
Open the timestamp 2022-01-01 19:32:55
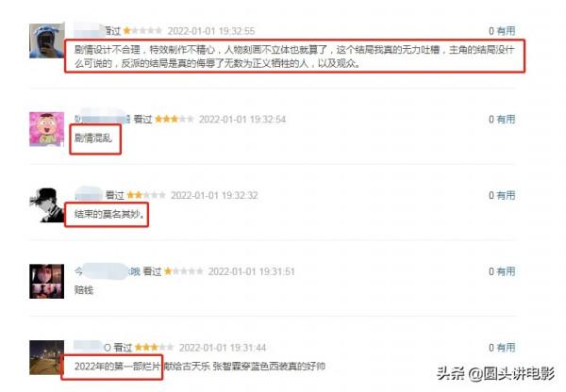(211, 31)
